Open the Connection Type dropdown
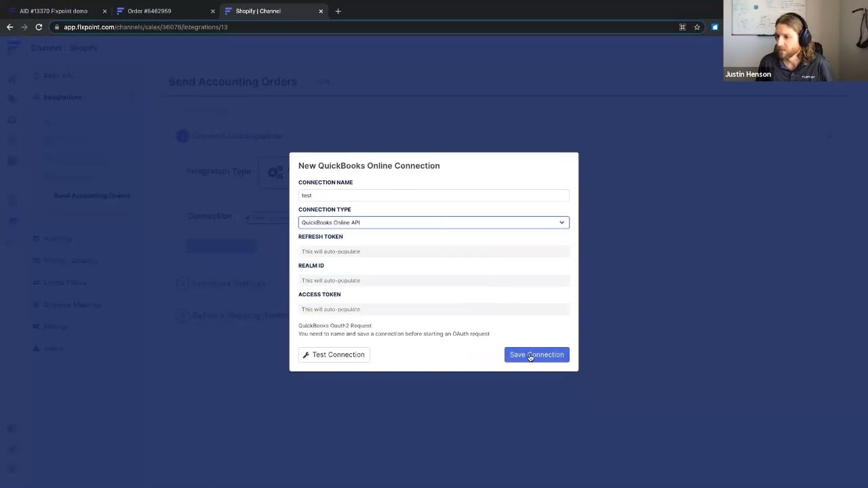This screenshot has width=868, height=488. click(x=433, y=222)
